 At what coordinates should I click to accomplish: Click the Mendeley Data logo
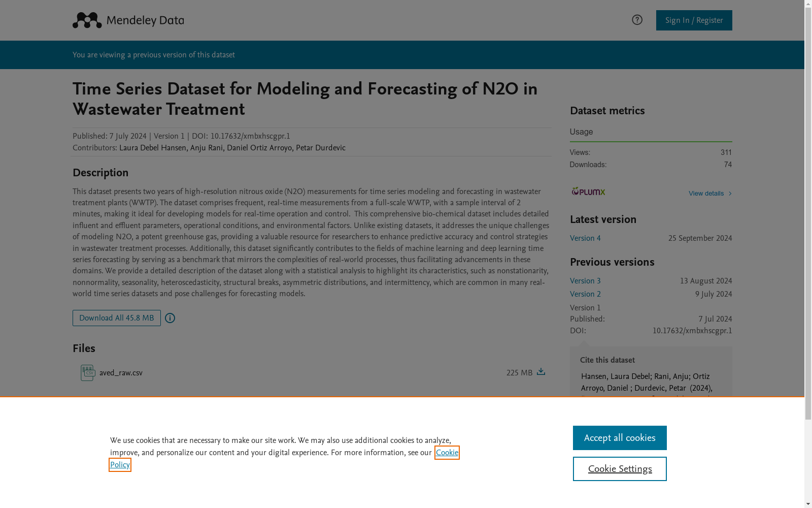128,20
